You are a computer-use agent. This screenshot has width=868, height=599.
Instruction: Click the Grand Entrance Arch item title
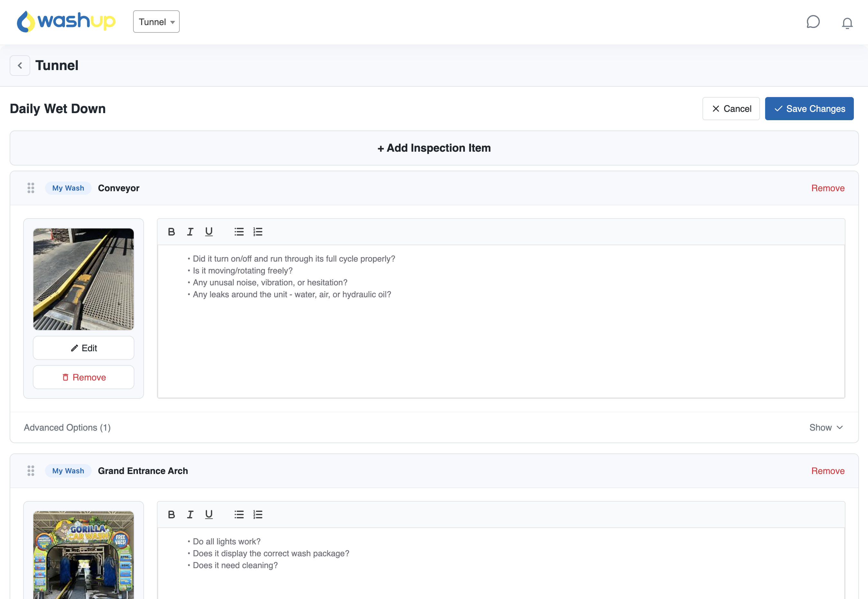(x=143, y=471)
